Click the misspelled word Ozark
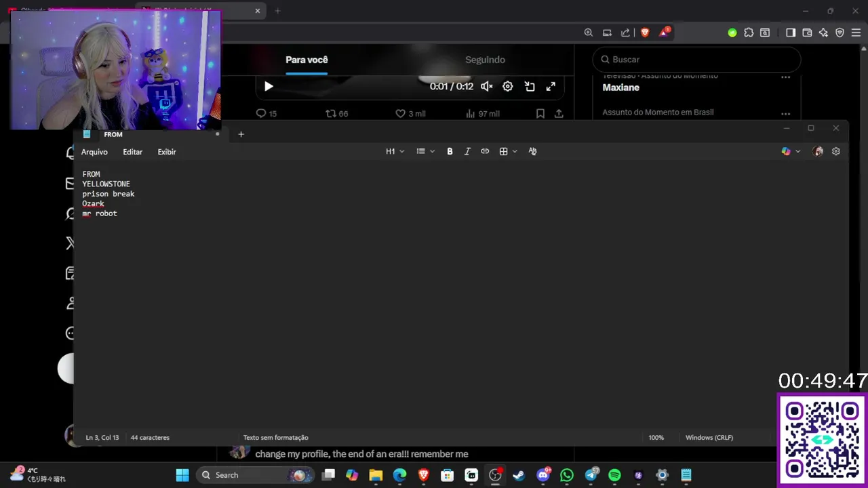 93,203
